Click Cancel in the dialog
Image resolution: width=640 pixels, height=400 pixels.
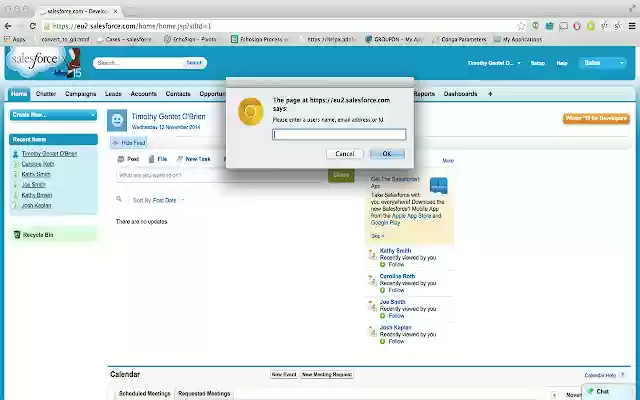[345, 154]
